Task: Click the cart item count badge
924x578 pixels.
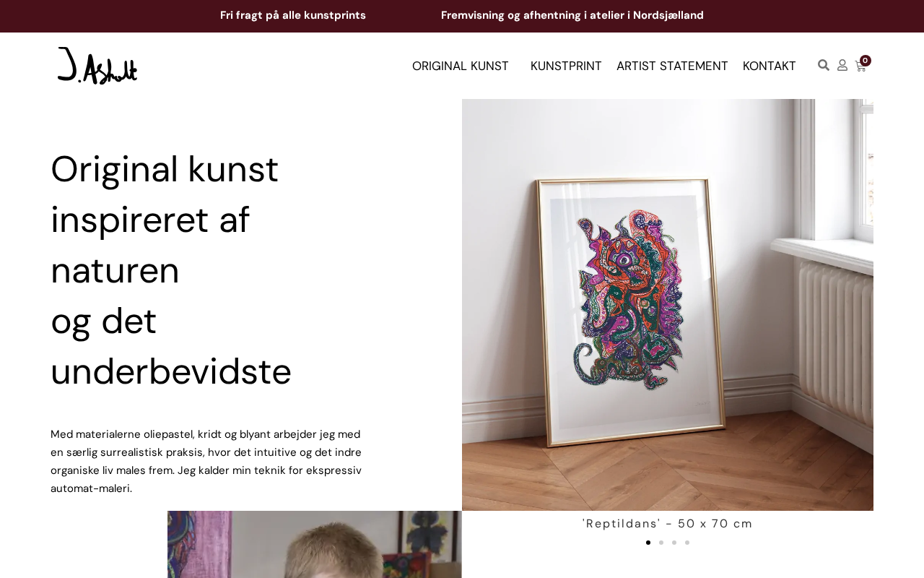Action: tap(866, 61)
